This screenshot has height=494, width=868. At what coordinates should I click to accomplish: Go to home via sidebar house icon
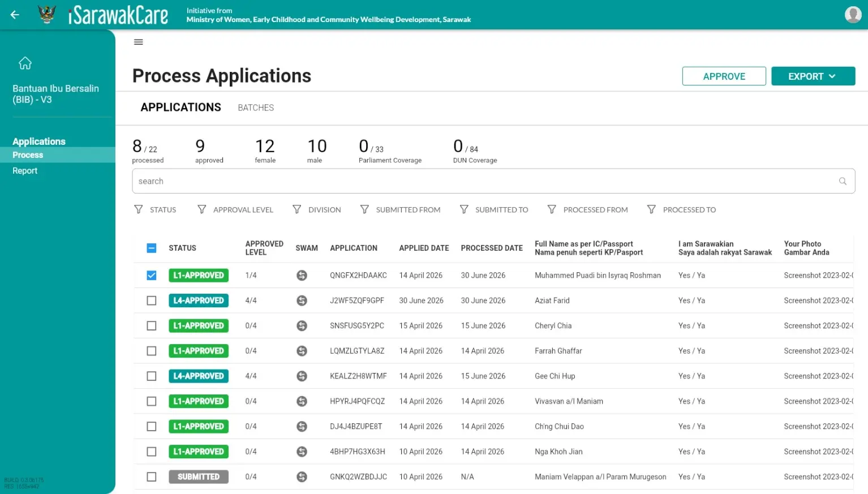tap(25, 63)
